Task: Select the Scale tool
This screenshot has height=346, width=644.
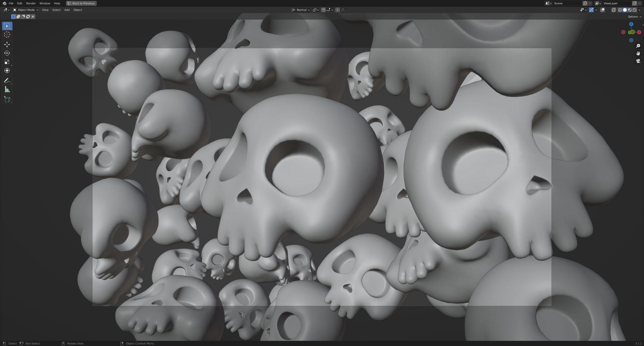Action: [x=7, y=62]
